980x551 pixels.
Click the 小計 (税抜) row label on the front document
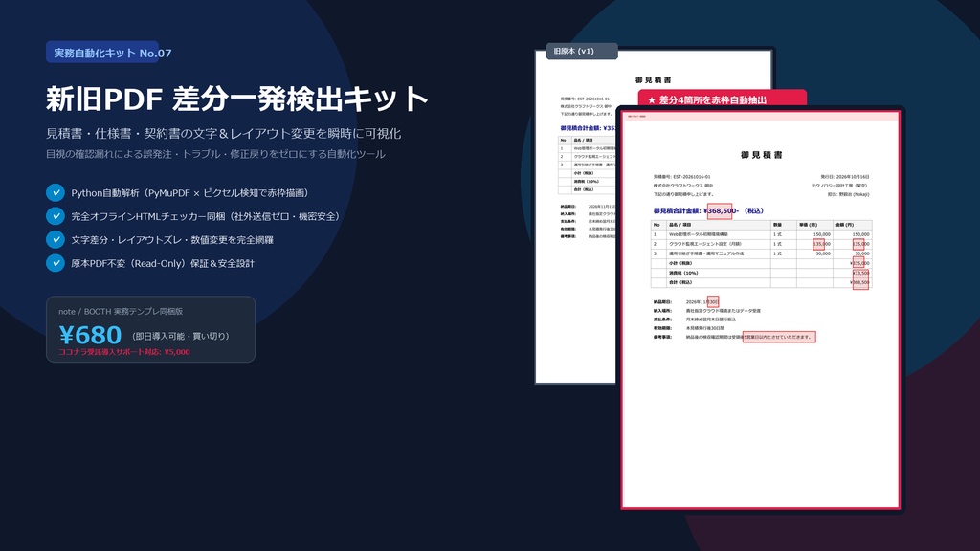680,264
